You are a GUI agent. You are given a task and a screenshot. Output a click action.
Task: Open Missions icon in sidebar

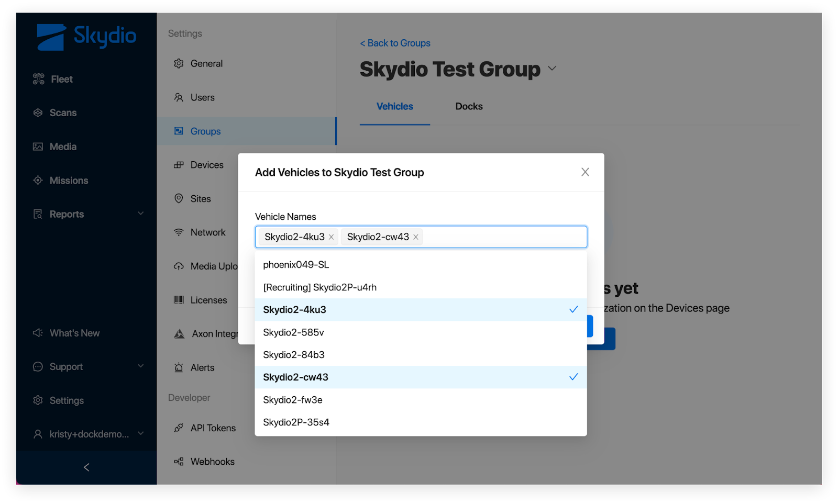tap(38, 180)
